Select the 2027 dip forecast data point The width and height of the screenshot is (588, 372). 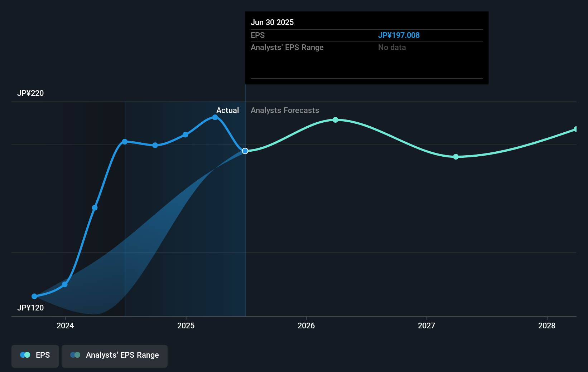(x=456, y=157)
